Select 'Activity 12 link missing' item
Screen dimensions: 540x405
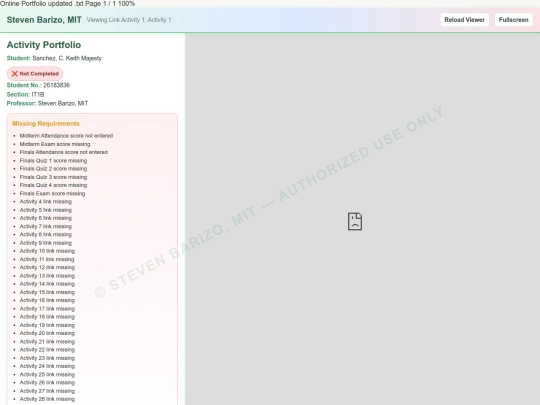click(x=47, y=268)
